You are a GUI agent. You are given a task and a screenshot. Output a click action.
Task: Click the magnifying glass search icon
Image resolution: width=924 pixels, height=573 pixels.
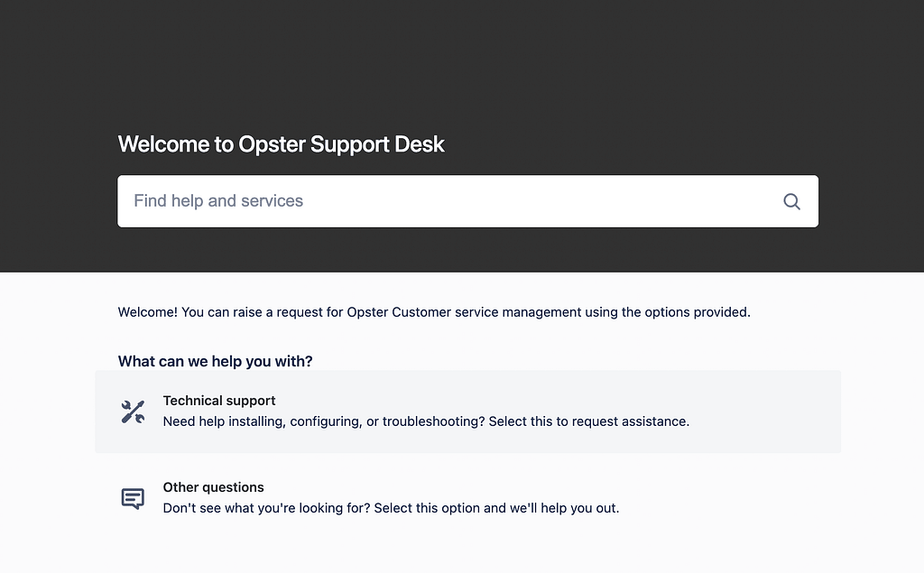pyautogui.click(x=791, y=201)
